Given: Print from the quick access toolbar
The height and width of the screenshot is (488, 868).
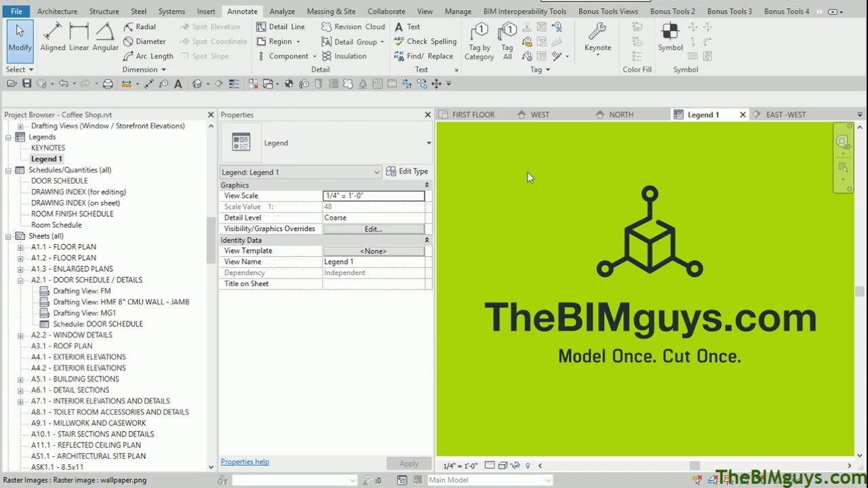Looking at the screenshot, I should [108, 83].
